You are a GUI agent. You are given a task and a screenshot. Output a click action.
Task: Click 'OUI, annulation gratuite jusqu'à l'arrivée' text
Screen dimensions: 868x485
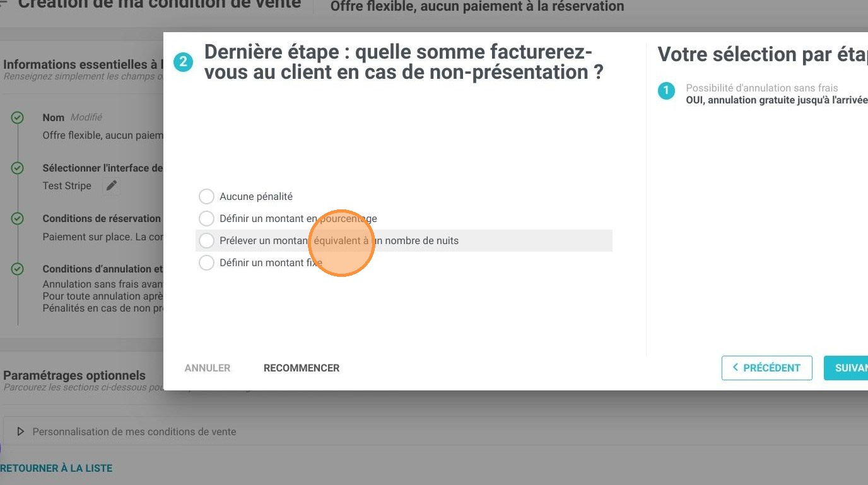pyautogui.click(x=777, y=100)
